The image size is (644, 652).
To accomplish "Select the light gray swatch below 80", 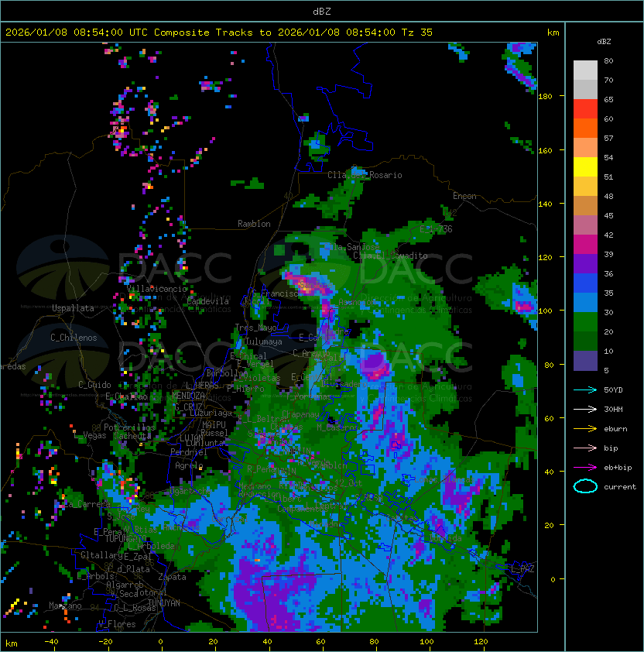I will pyautogui.click(x=585, y=70).
